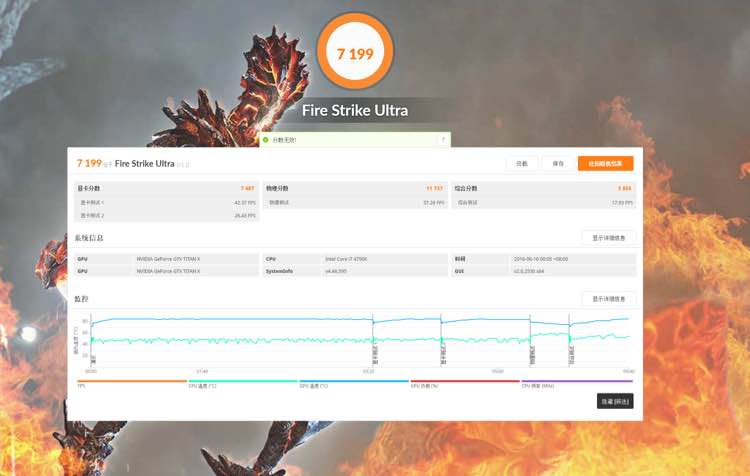This screenshot has height=476, width=750.
Task: Click physics test 37.26 FPS row
Action: [x=355, y=203]
